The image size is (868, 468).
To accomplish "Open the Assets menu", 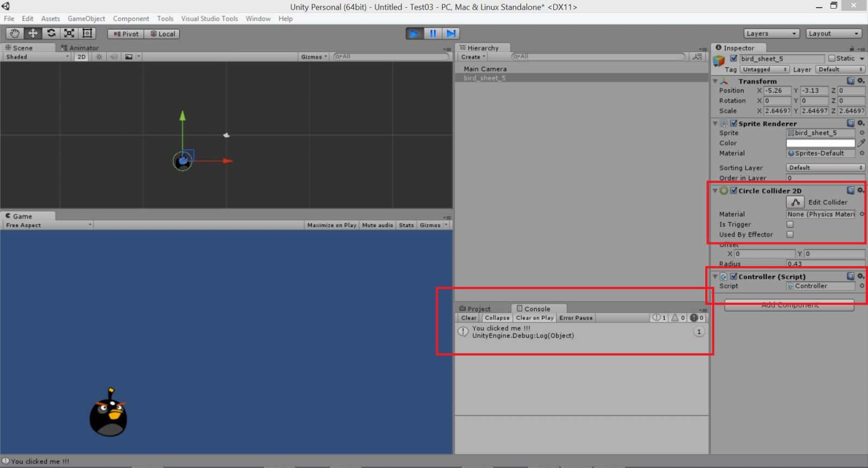I will coord(50,18).
